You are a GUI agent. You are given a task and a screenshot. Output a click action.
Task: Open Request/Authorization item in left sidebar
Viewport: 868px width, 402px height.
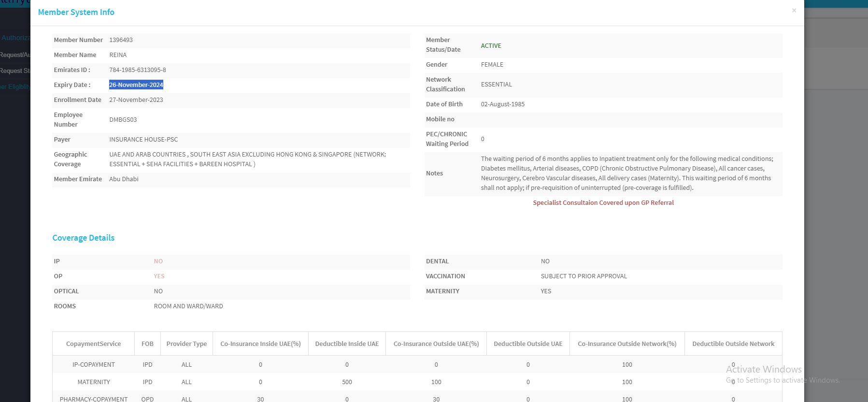click(x=15, y=55)
